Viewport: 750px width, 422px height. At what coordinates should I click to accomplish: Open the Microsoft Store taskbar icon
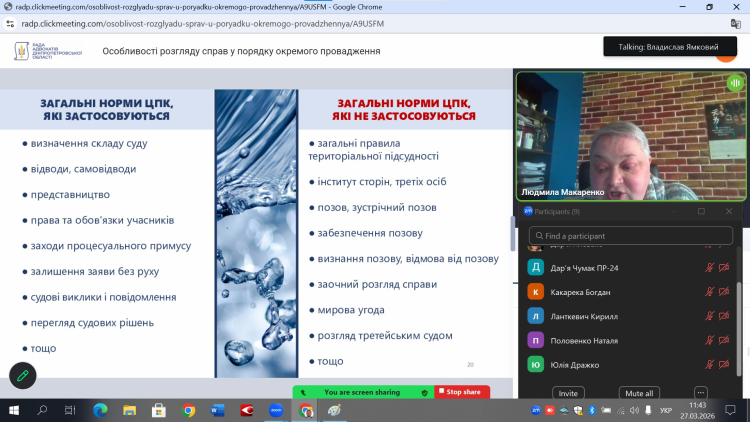(x=158, y=410)
